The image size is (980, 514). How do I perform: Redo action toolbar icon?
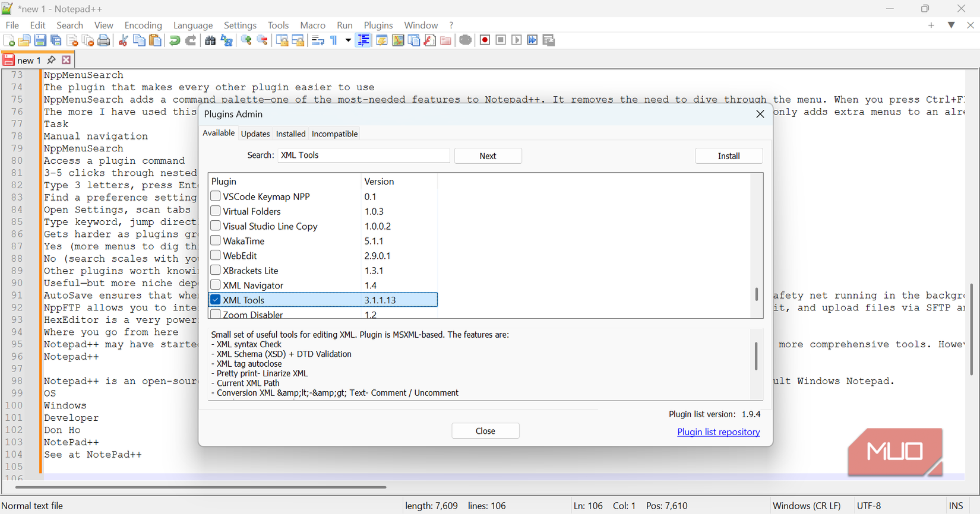(191, 40)
